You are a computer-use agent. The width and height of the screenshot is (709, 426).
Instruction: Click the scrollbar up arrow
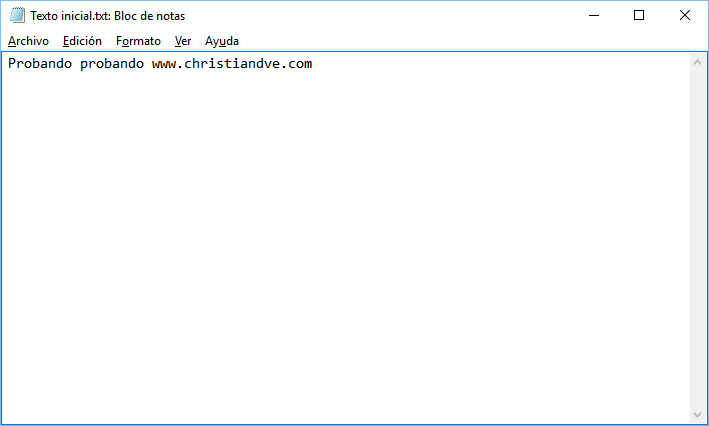pyautogui.click(x=697, y=62)
